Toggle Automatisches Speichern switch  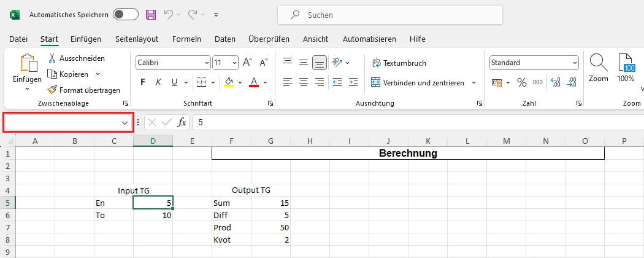(x=126, y=14)
